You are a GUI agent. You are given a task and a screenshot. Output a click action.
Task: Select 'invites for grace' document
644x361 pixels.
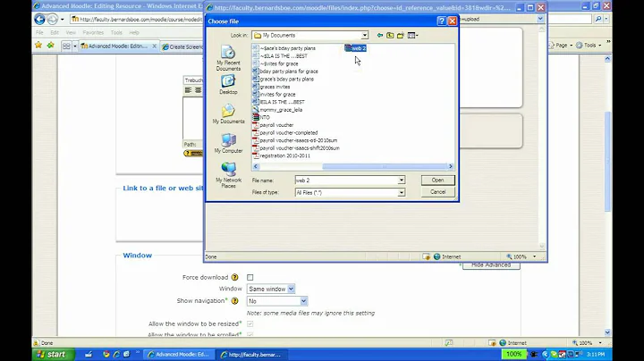click(274, 95)
